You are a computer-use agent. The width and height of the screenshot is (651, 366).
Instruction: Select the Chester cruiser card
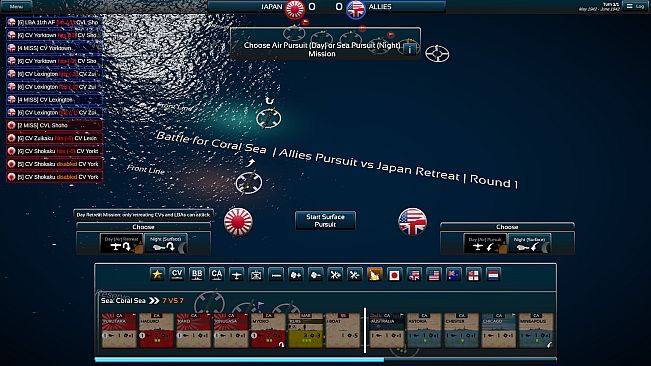point(461,330)
